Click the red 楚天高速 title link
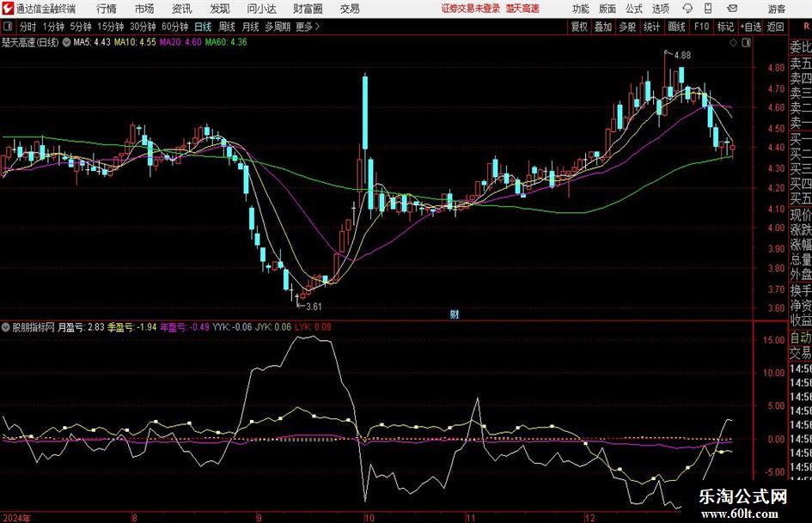Viewport: 812px width, 523px height. [522, 9]
